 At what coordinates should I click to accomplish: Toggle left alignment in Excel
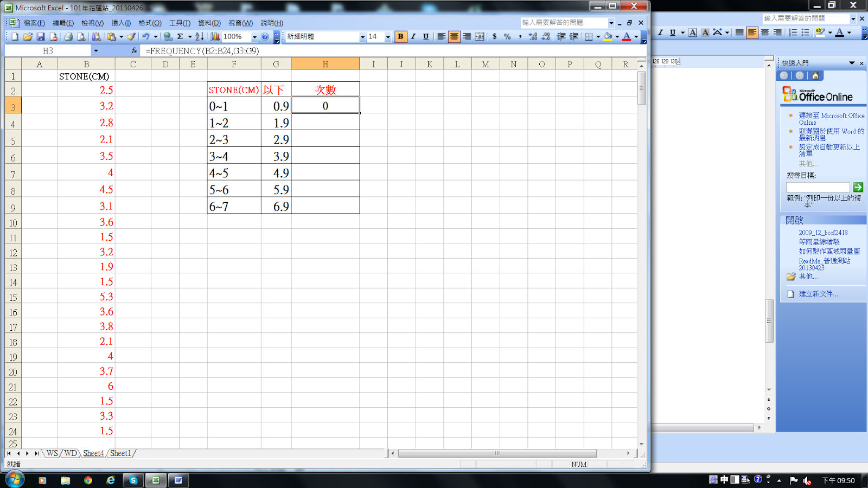coord(441,37)
